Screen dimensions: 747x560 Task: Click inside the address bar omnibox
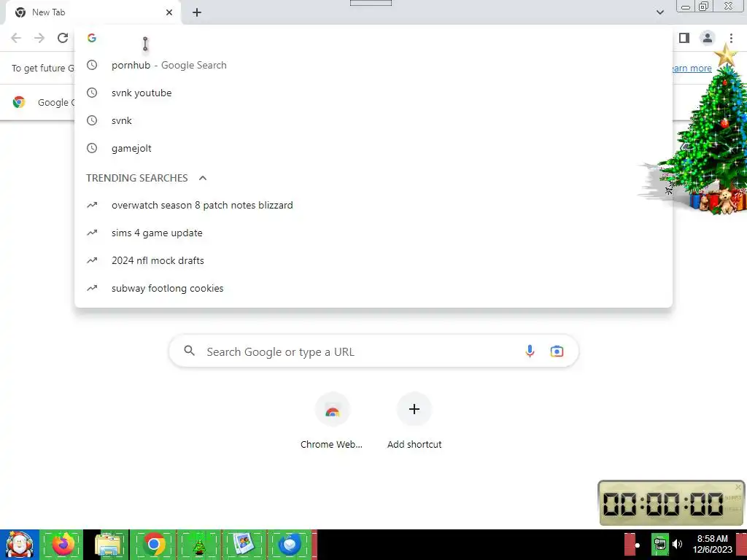pyautogui.click(x=373, y=38)
